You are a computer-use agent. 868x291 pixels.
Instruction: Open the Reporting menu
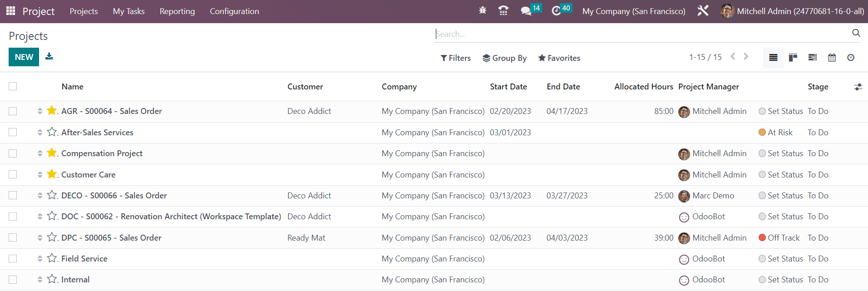pos(177,11)
